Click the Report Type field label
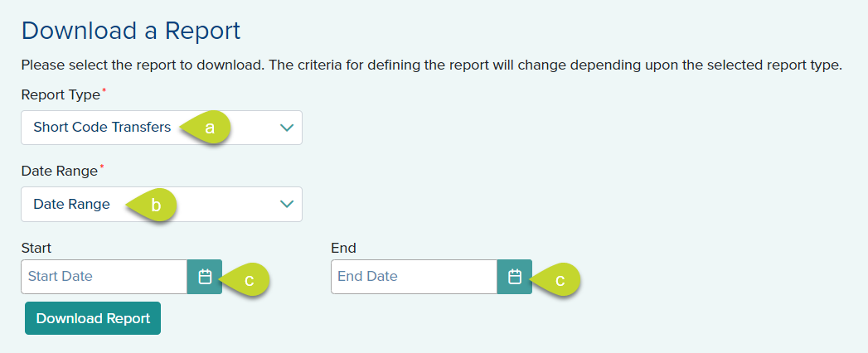The image size is (868, 353). [60, 95]
